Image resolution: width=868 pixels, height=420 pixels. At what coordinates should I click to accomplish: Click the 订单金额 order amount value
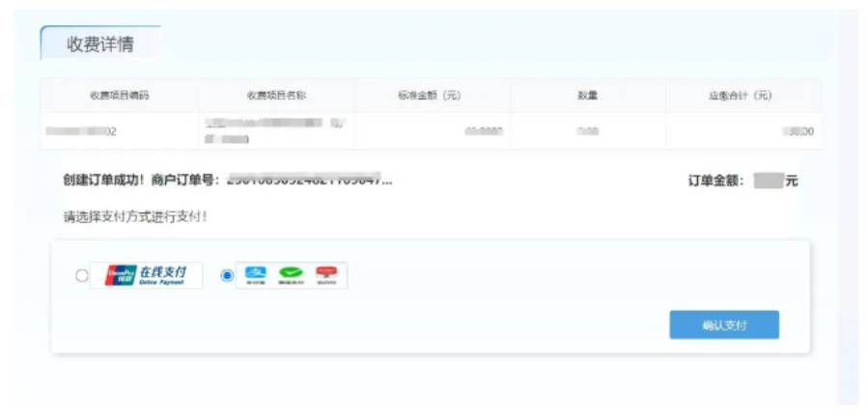(768, 181)
